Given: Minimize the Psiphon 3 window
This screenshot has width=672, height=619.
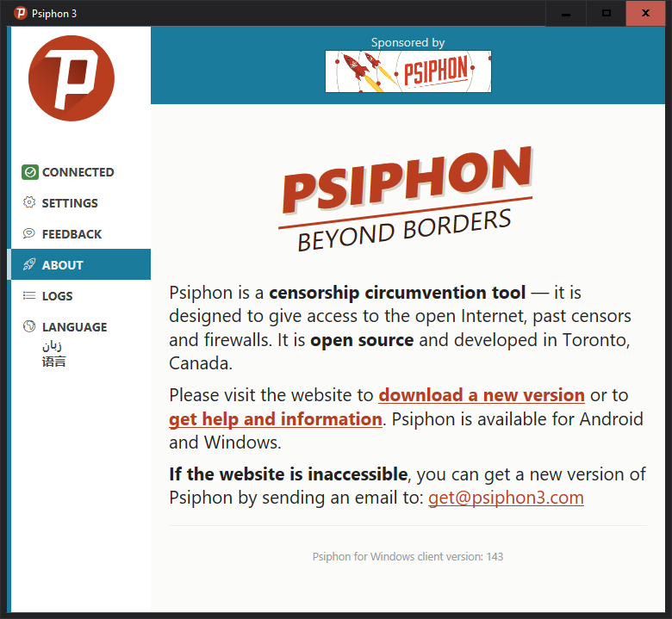Looking at the screenshot, I should 566,13.
